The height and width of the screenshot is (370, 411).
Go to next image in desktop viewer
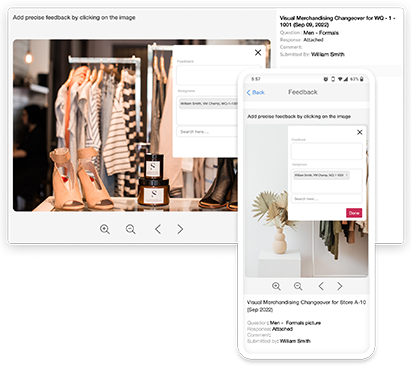[180, 229]
